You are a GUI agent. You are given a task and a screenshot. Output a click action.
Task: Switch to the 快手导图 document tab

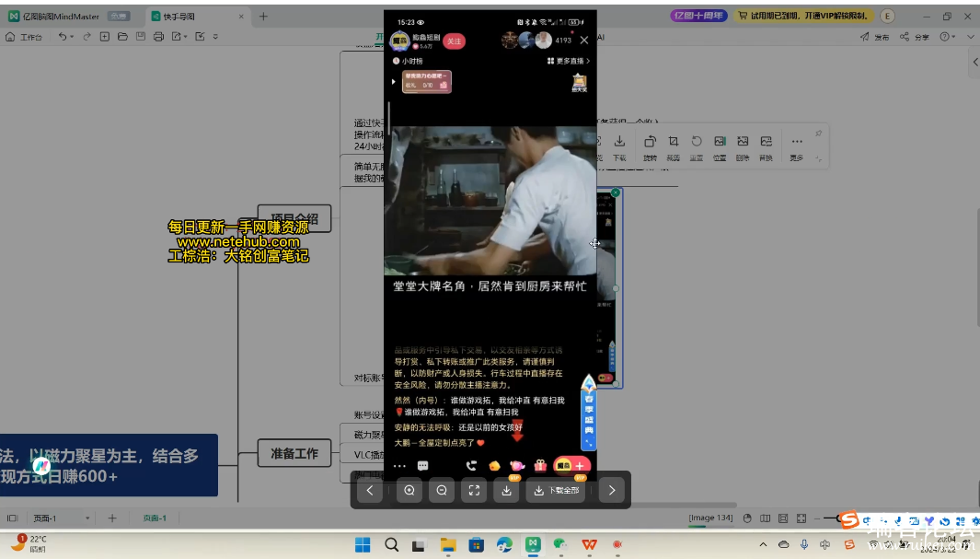point(179,17)
